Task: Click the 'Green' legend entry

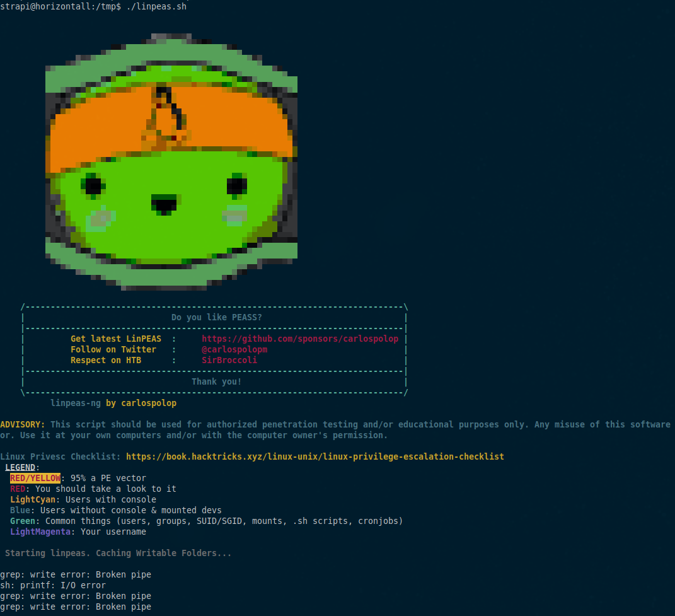Action: pos(23,521)
